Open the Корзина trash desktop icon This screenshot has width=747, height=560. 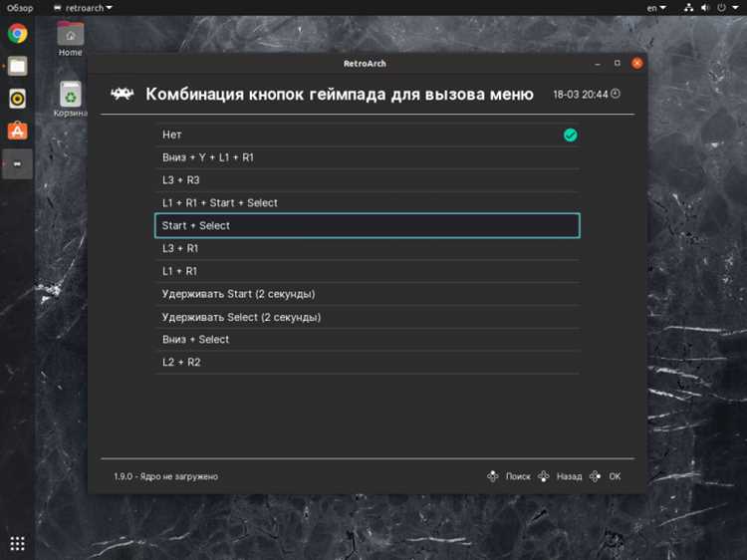pos(70,99)
